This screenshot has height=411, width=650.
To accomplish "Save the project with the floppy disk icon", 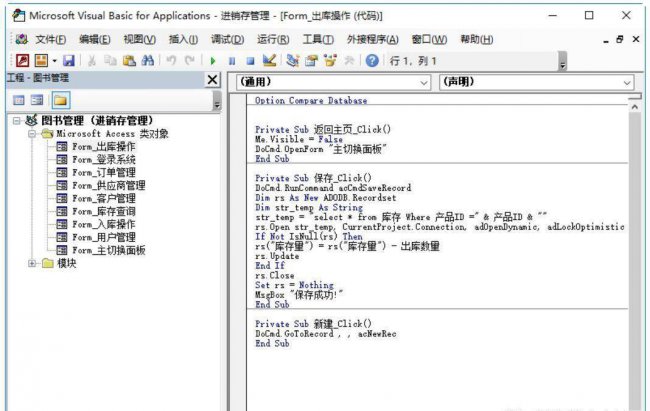I will click(68, 61).
